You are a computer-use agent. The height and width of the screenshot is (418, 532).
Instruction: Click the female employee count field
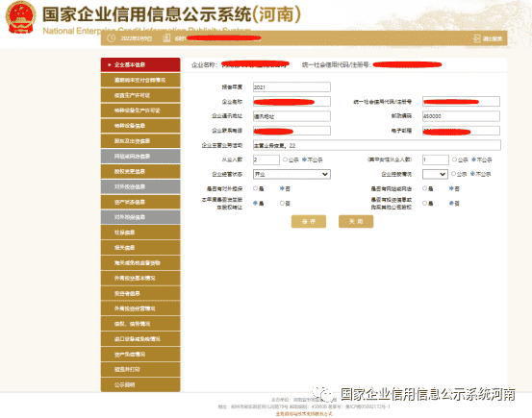pyautogui.click(x=436, y=160)
